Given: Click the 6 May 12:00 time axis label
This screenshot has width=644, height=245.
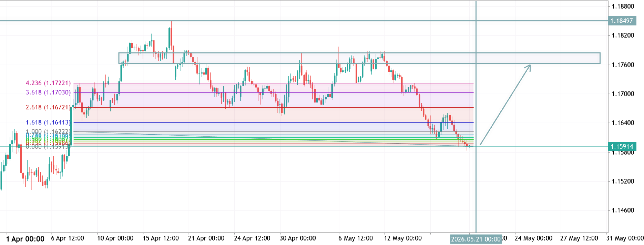Looking at the screenshot, I should pos(356,238).
